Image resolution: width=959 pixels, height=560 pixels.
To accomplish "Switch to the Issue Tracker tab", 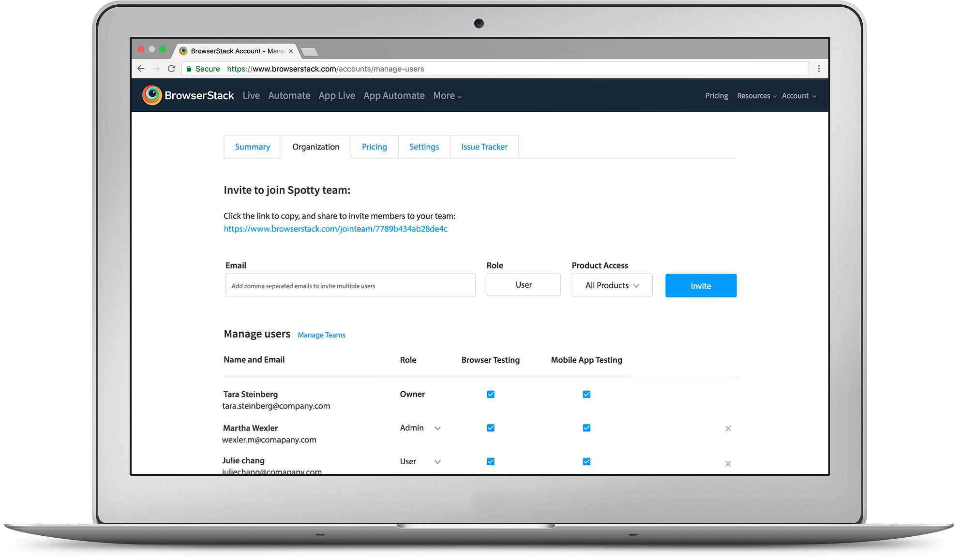I will pyautogui.click(x=484, y=147).
